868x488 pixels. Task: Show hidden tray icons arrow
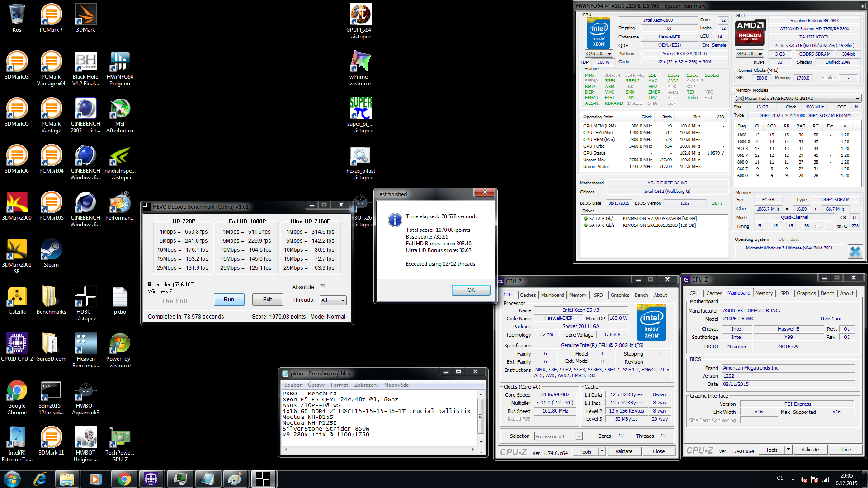click(x=793, y=479)
